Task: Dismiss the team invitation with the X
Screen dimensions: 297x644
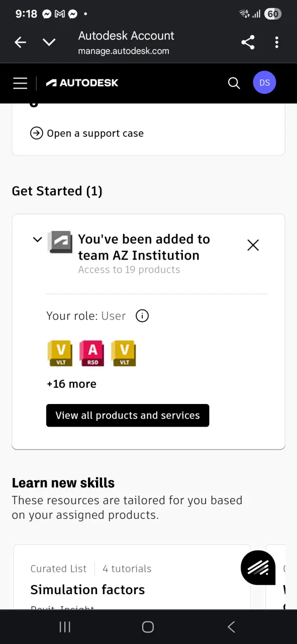Action: 253,245
